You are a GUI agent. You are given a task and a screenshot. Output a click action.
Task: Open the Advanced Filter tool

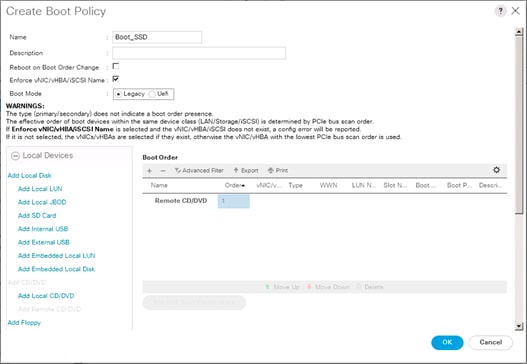click(199, 170)
